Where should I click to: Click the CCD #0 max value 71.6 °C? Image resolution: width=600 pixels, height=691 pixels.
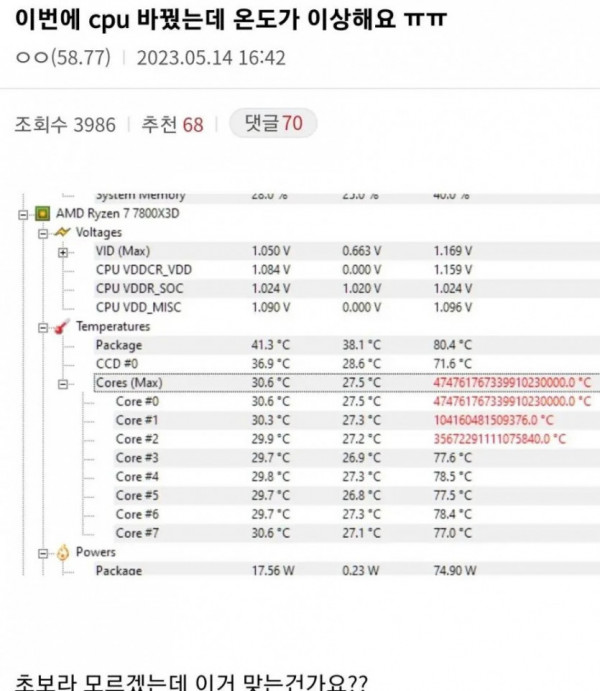452,364
